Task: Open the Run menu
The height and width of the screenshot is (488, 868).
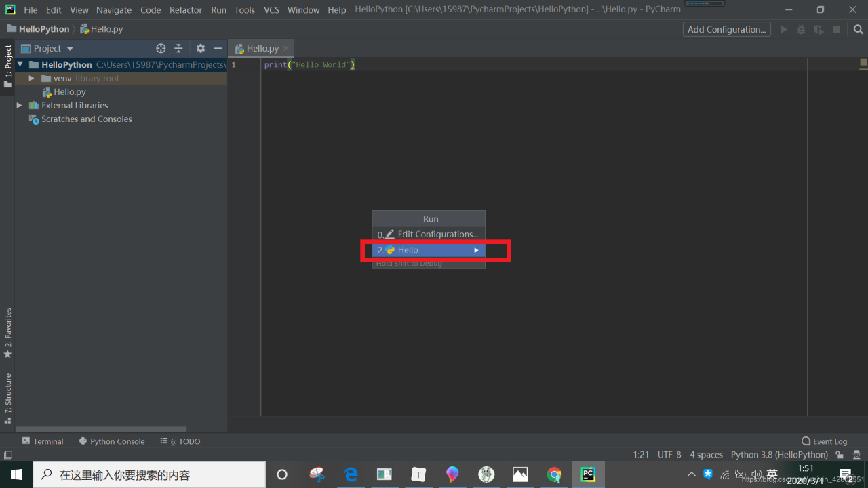Action: (x=218, y=10)
